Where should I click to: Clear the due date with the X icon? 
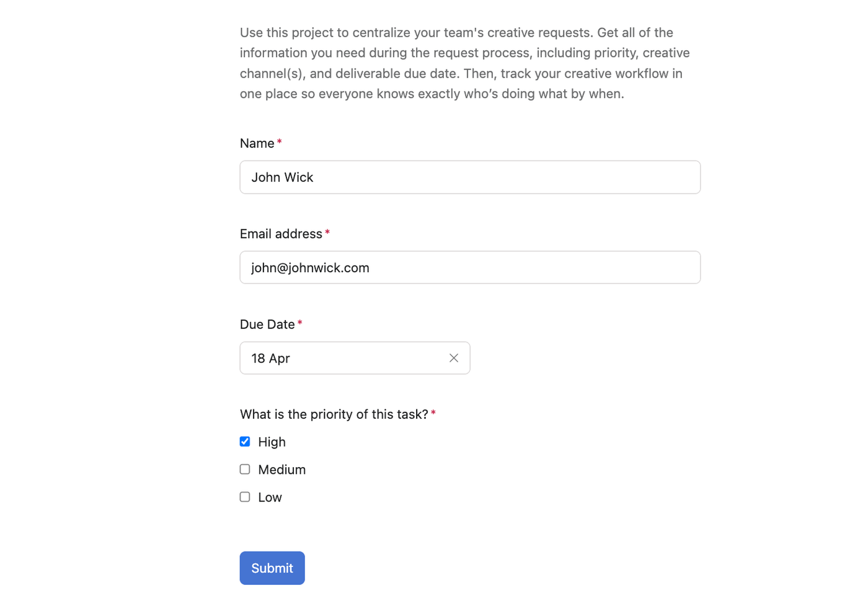point(454,358)
